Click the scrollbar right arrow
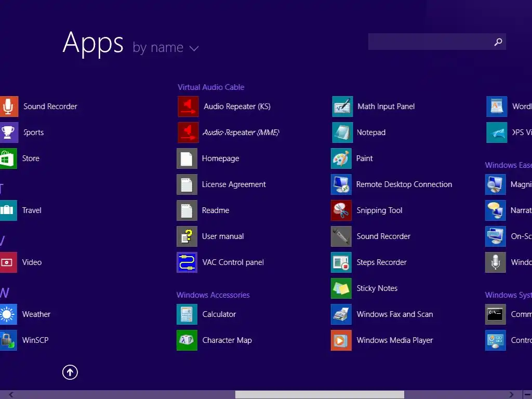Screen dimensions: 532x399 [x=511, y=395]
